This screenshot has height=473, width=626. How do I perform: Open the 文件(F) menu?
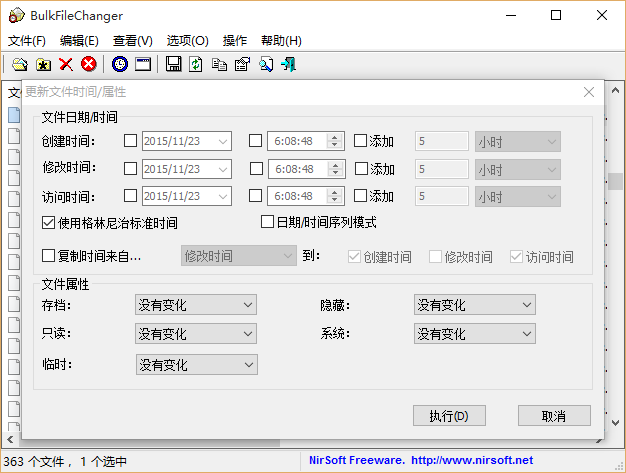27,41
